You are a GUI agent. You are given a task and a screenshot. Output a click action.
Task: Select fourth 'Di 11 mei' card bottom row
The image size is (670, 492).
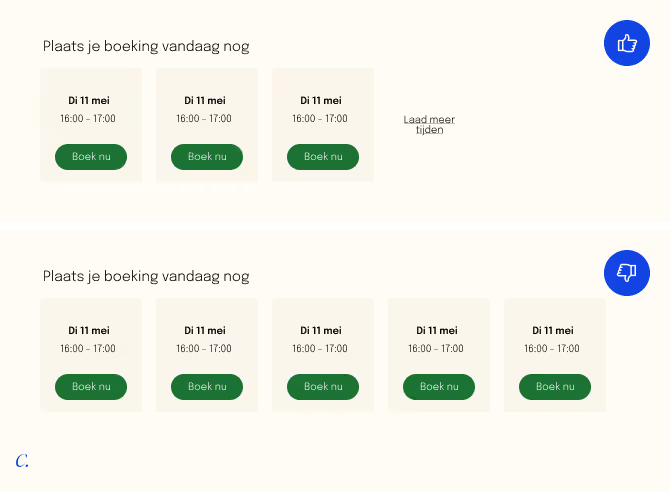[439, 355]
